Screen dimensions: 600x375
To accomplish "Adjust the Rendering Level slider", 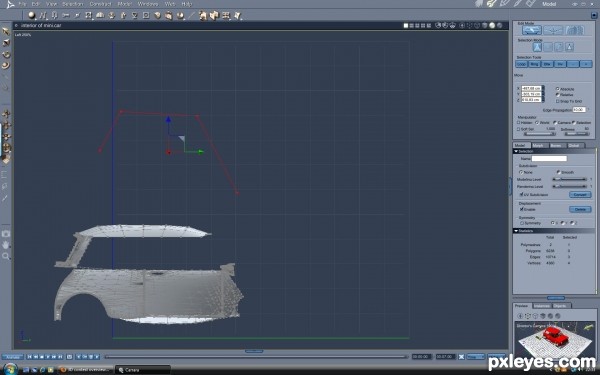I will click(x=569, y=186).
